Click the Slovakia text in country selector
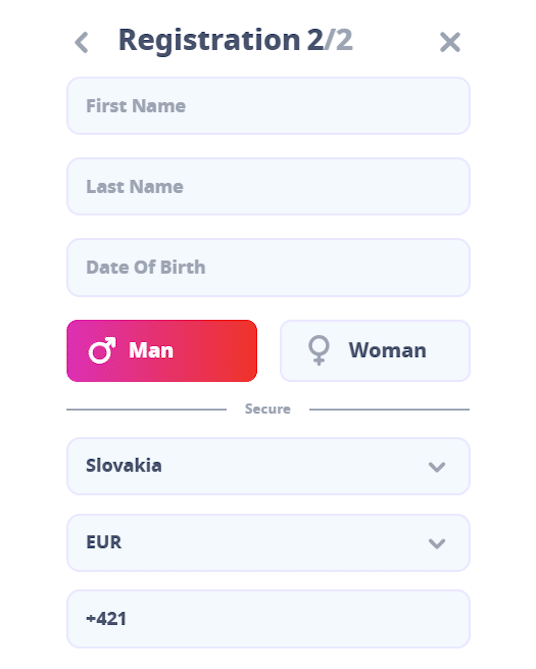Image resolution: width=536 pixels, height=669 pixels. coord(124,465)
